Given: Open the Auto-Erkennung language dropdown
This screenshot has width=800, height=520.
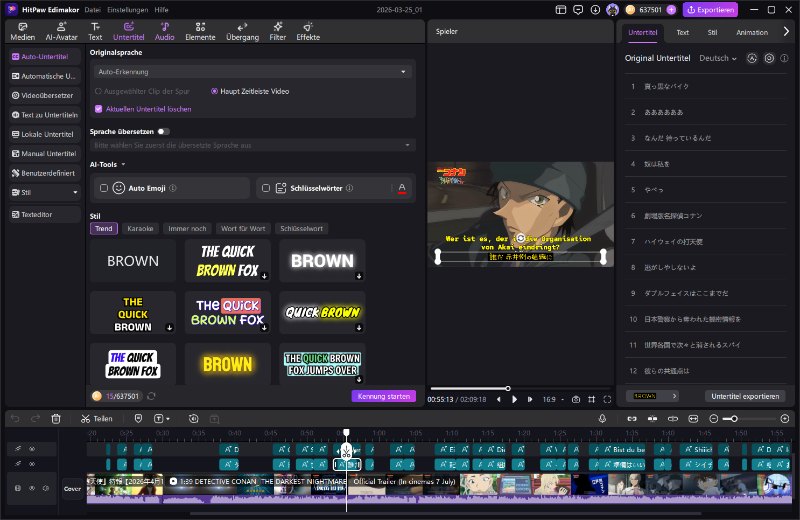Looking at the screenshot, I should coord(253,72).
